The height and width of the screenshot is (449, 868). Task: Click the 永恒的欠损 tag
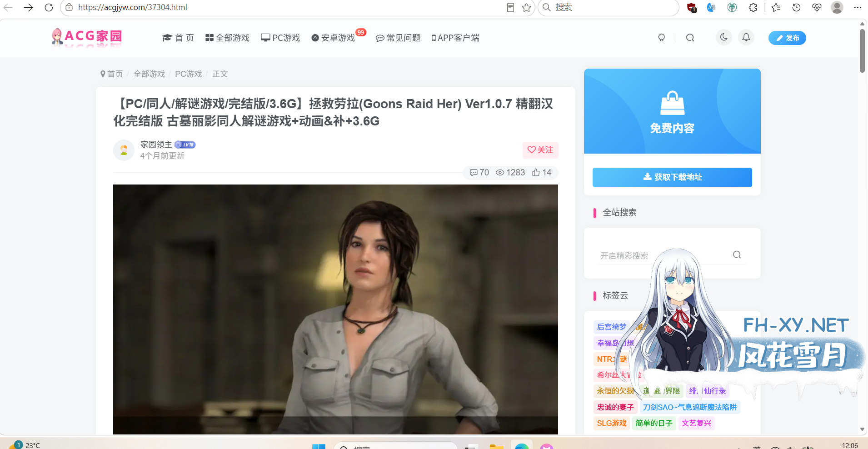[615, 391]
